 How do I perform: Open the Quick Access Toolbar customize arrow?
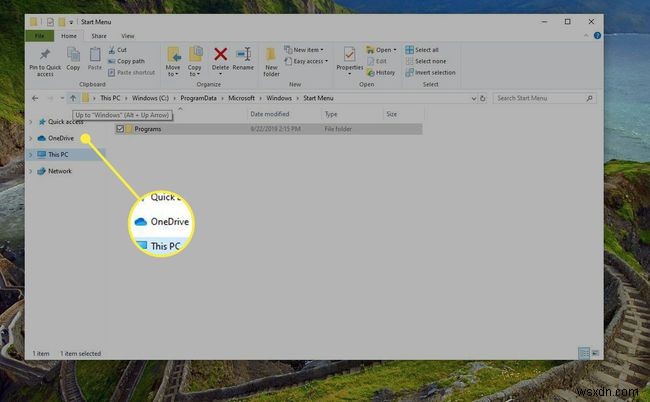pyautogui.click(x=71, y=22)
